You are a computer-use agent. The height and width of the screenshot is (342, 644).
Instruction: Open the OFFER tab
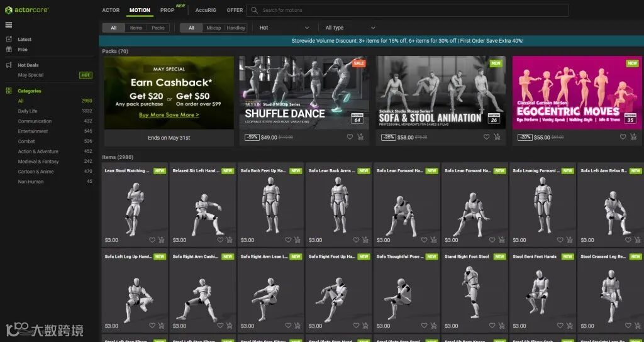click(x=235, y=10)
